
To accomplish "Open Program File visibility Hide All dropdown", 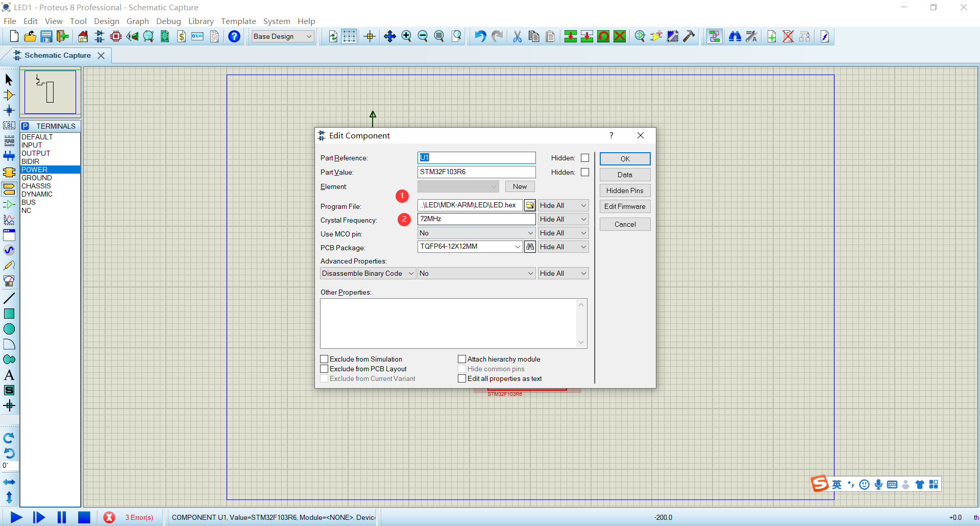I will pyautogui.click(x=563, y=205).
